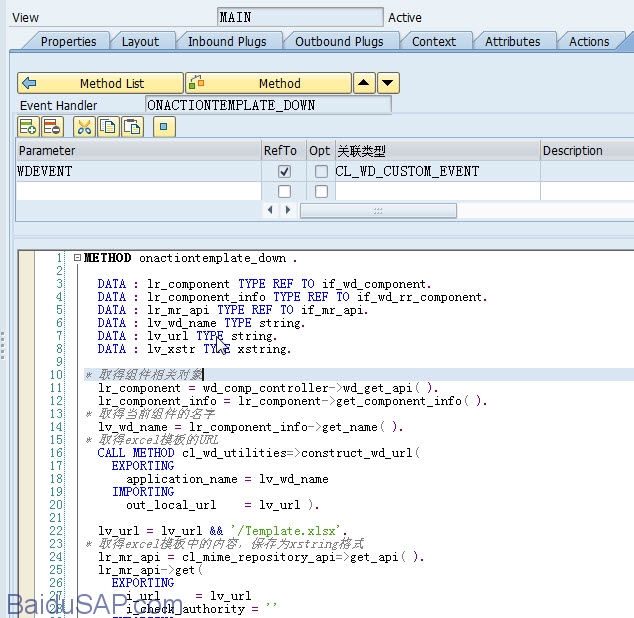634x618 pixels.
Task: Uncheck RefTo checkbox for WDEVENT
Action: click(284, 171)
